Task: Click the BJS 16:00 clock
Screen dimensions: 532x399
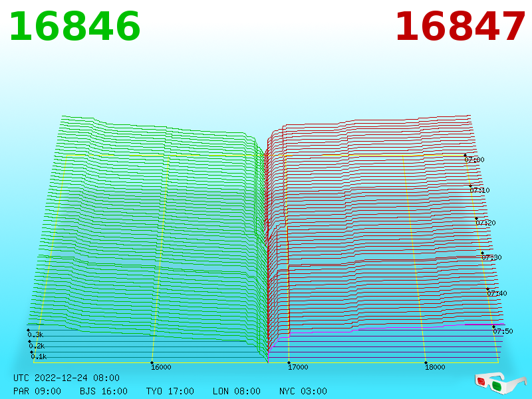Action: click(x=104, y=391)
